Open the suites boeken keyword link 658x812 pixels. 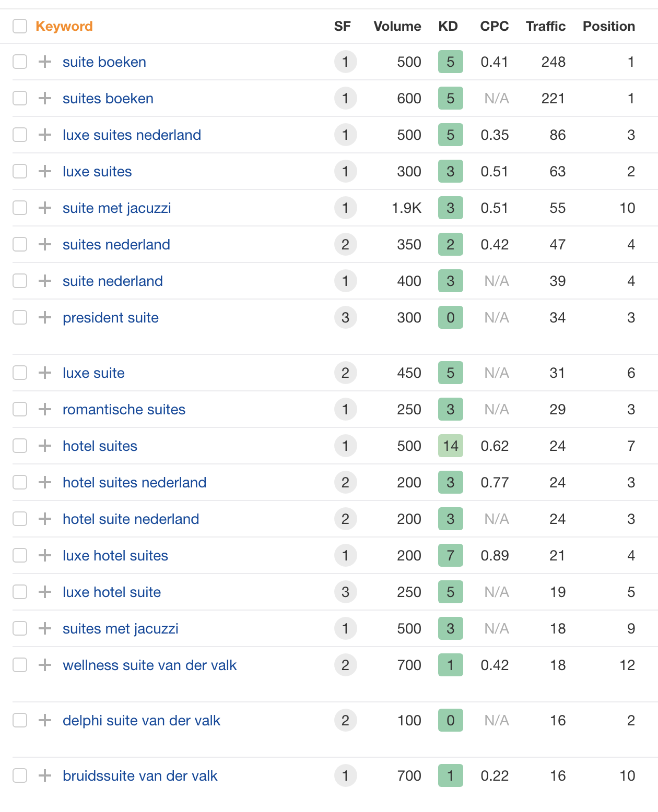tap(108, 98)
